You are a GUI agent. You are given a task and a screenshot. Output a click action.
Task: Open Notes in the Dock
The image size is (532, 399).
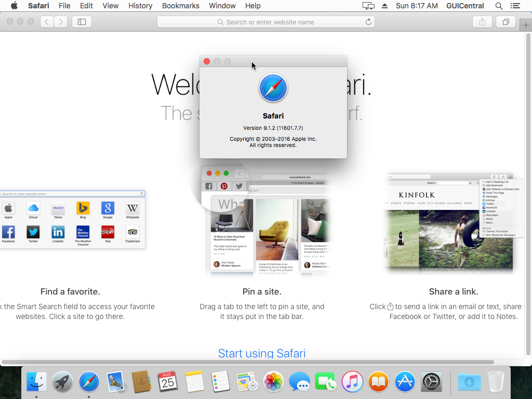(x=194, y=381)
